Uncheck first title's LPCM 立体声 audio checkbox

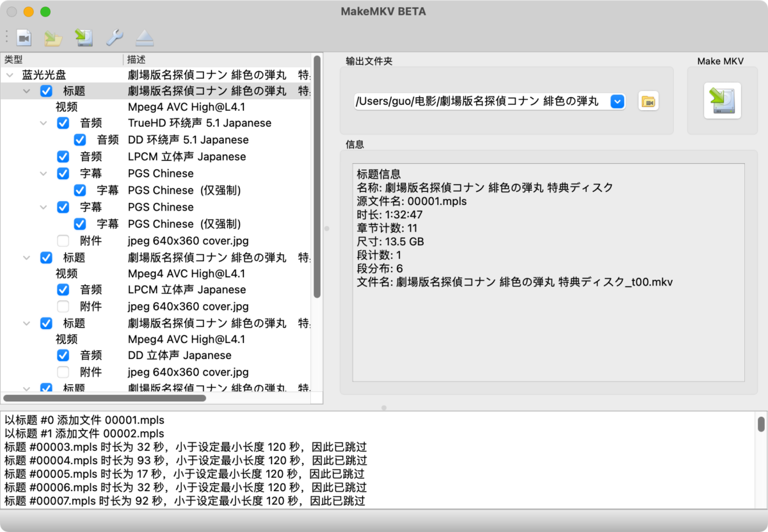pyautogui.click(x=63, y=156)
